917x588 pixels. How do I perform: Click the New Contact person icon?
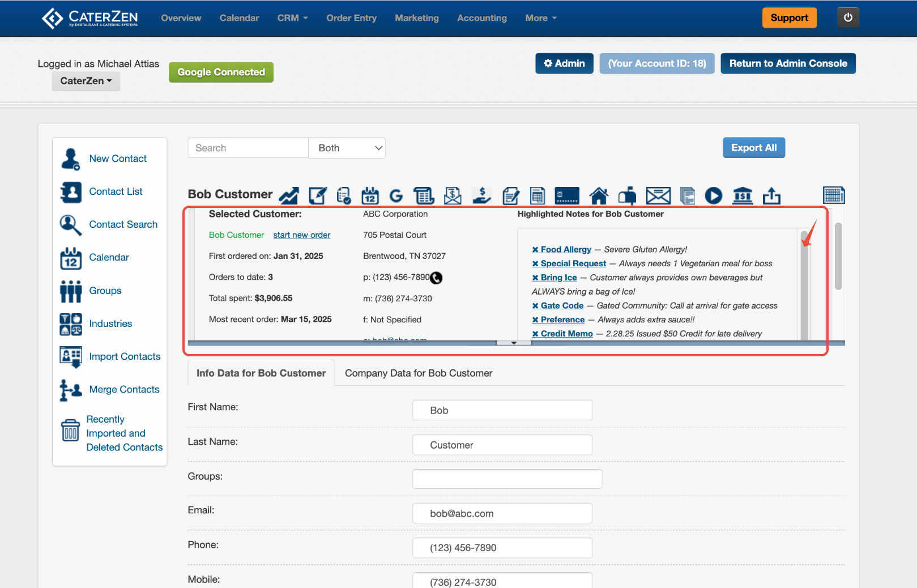coord(70,159)
